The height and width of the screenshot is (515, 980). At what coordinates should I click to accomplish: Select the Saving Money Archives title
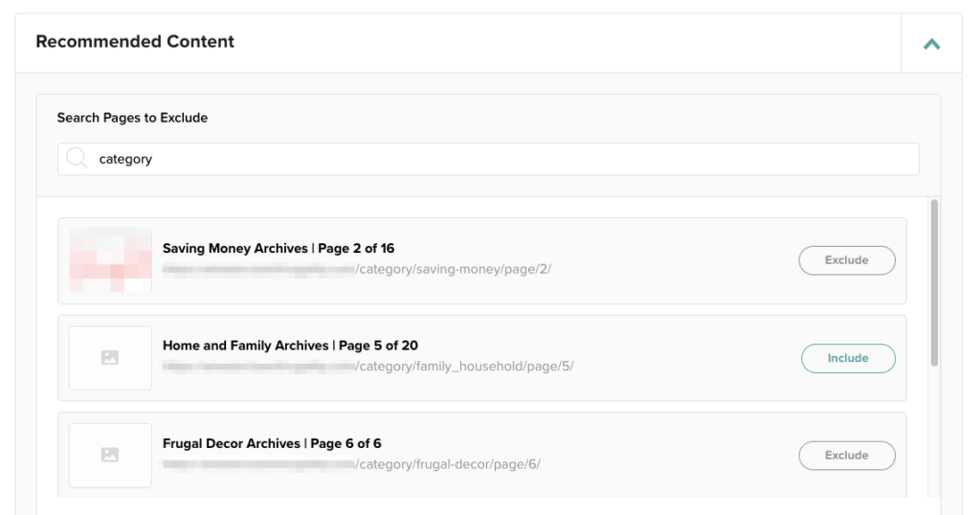coord(278,249)
